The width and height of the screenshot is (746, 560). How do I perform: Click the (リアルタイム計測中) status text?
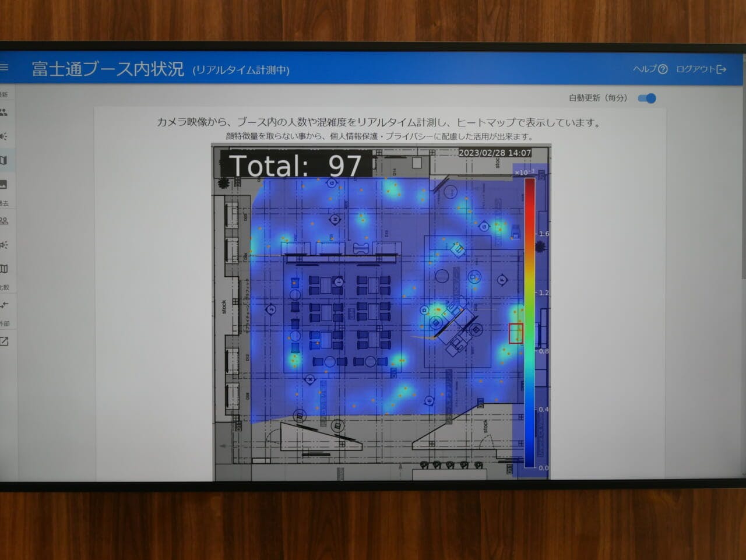(x=241, y=71)
